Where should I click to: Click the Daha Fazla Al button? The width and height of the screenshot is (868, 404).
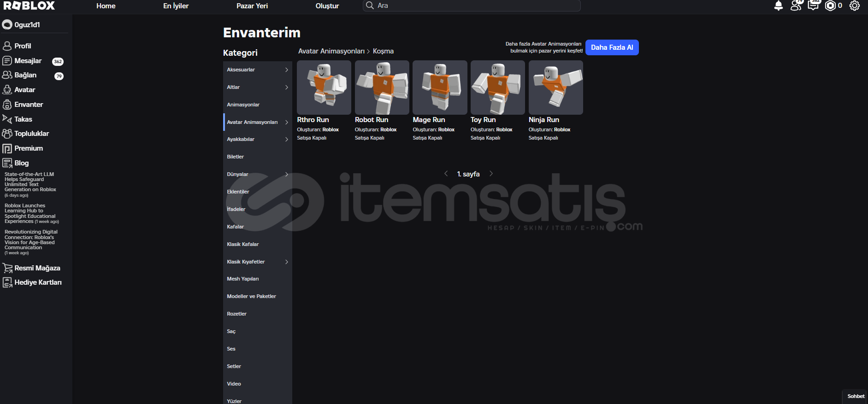coord(612,47)
